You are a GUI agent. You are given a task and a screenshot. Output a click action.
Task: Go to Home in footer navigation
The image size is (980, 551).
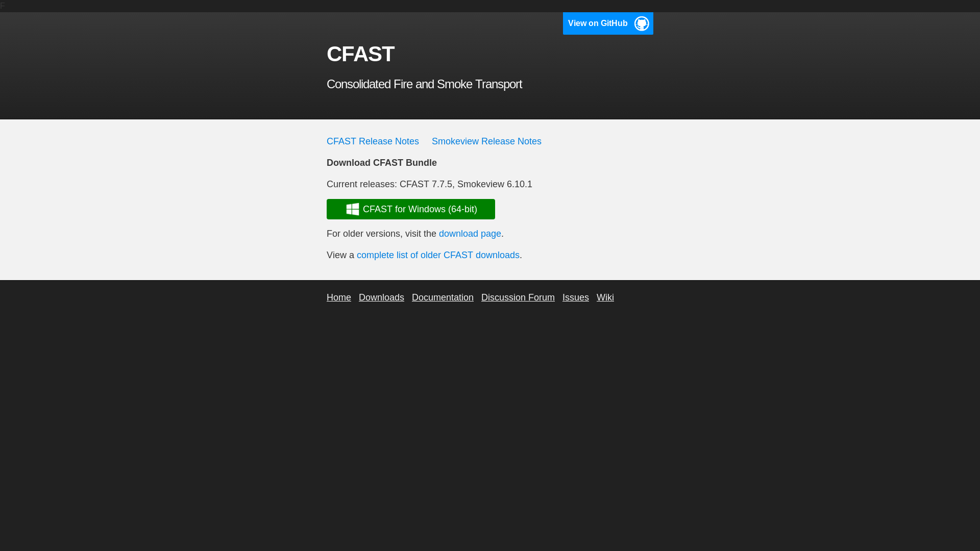(339, 297)
